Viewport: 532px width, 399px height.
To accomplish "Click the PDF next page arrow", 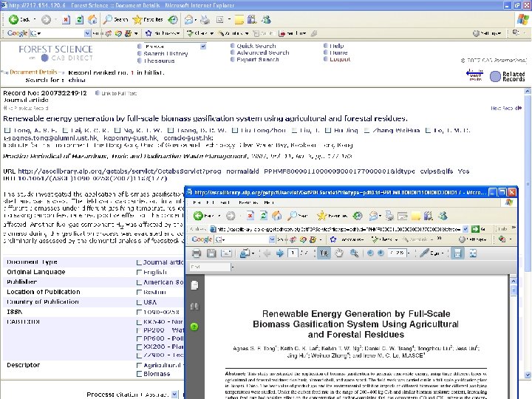I will pyautogui.click(x=280, y=253).
